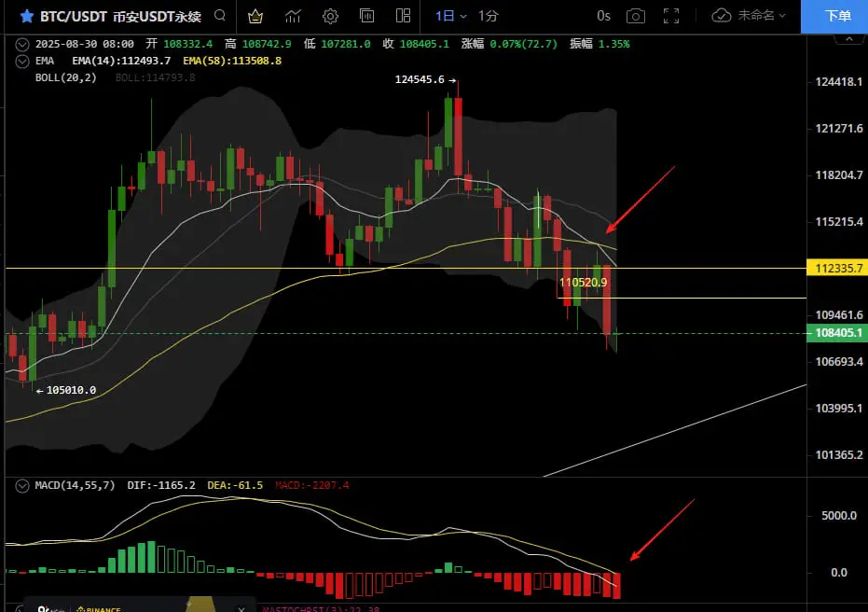The height and width of the screenshot is (612, 868).
Task: Click the 振幅 1.35% value
Action: click(x=599, y=44)
